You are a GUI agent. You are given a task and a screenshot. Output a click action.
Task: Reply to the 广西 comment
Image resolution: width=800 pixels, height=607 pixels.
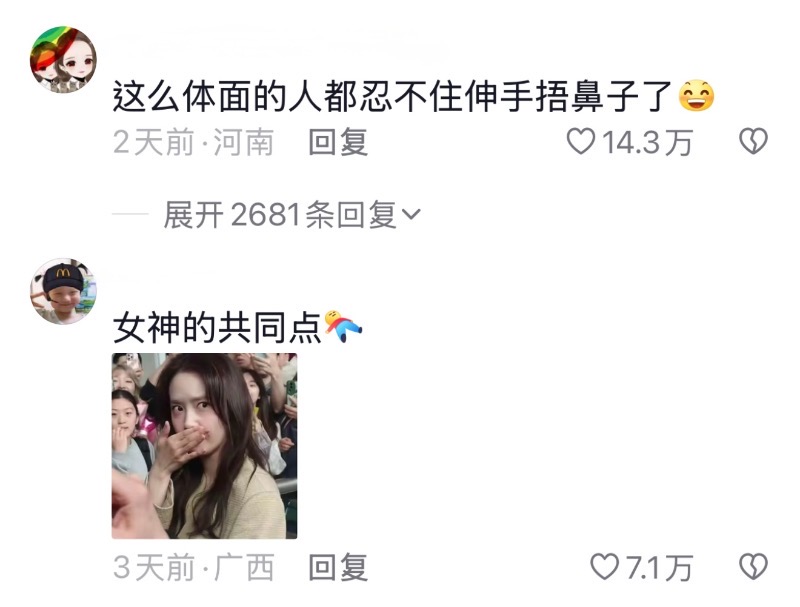(x=338, y=567)
